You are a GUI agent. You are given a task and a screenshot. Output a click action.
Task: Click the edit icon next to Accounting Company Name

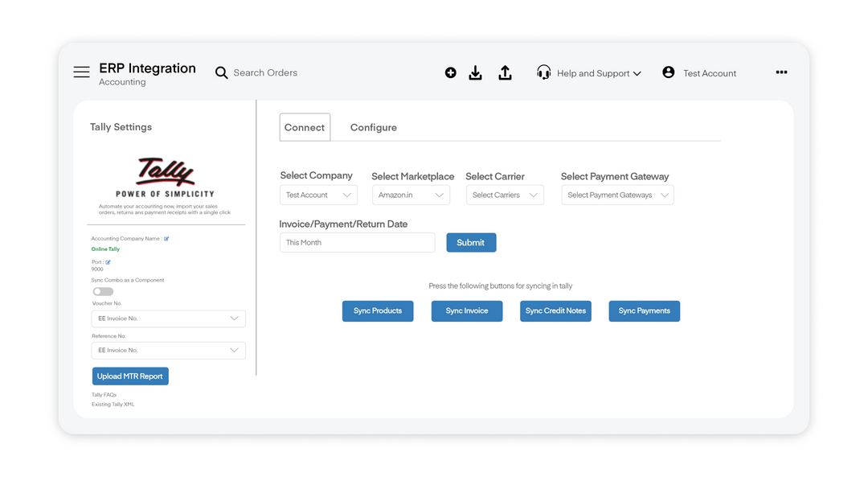[x=166, y=238]
